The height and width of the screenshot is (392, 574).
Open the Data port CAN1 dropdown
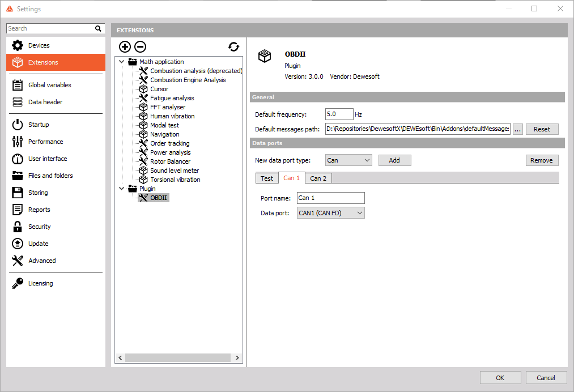[330, 213]
